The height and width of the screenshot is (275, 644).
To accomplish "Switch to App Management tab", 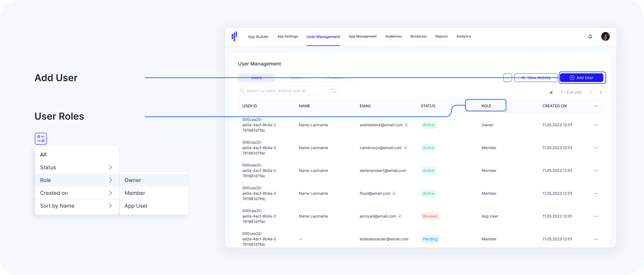I will pos(363,36).
